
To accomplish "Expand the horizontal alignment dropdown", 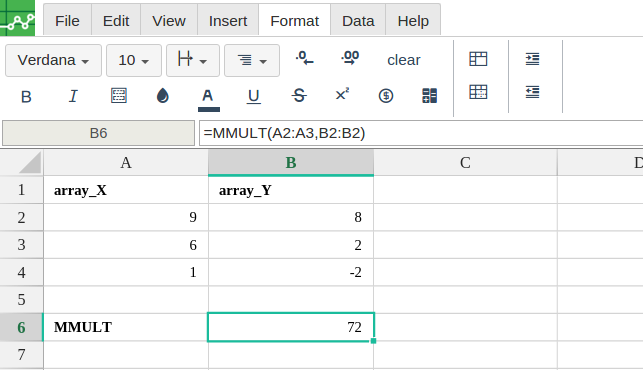I will 252,61.
